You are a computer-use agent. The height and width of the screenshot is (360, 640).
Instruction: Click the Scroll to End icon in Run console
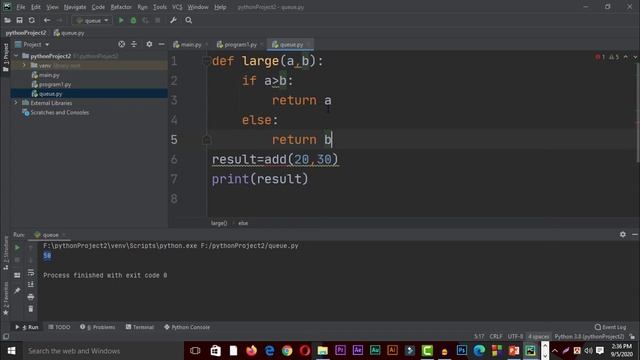click(x=31, y=284)
